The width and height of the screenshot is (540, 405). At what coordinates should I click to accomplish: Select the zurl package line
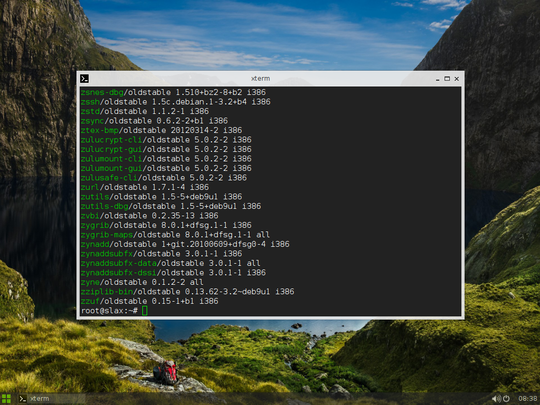click(x=145, y=187)
